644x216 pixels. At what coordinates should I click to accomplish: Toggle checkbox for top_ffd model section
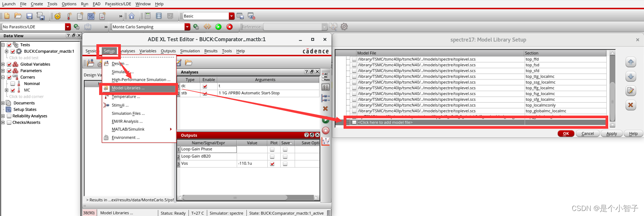(x=354, y=59)
